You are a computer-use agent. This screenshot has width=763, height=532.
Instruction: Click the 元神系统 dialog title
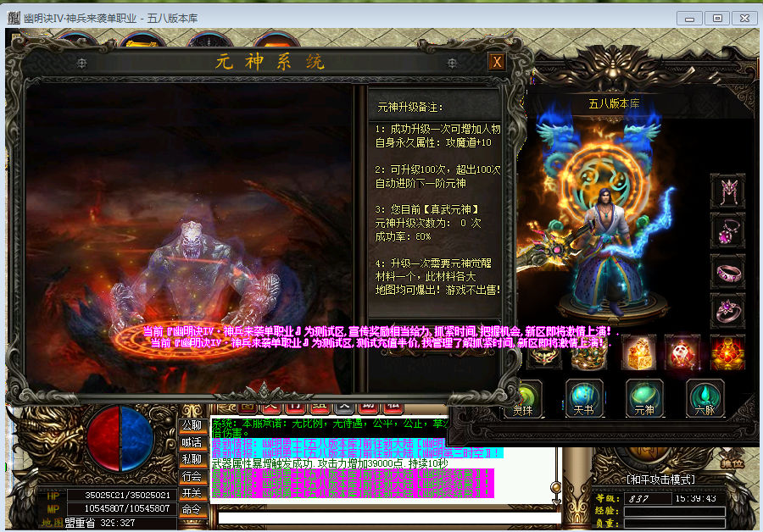[270, 62]
